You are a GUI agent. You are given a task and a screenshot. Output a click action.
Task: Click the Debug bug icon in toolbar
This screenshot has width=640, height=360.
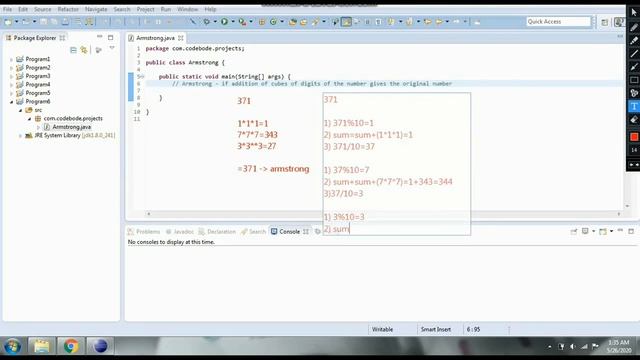pos(207,22)
